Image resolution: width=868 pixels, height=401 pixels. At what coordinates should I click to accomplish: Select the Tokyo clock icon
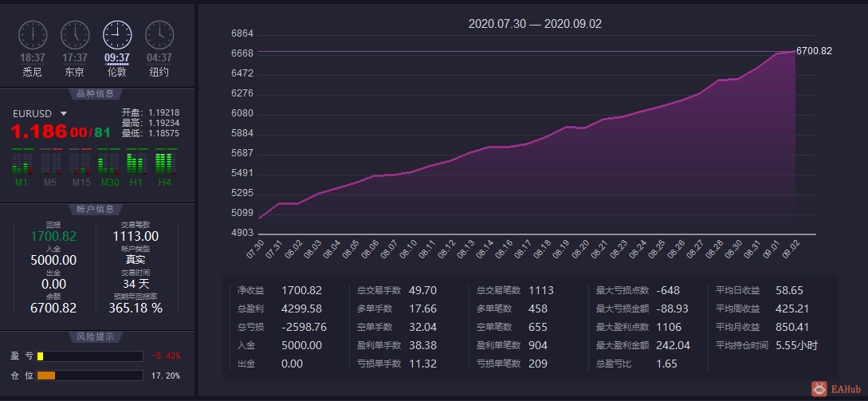(75, 35)
